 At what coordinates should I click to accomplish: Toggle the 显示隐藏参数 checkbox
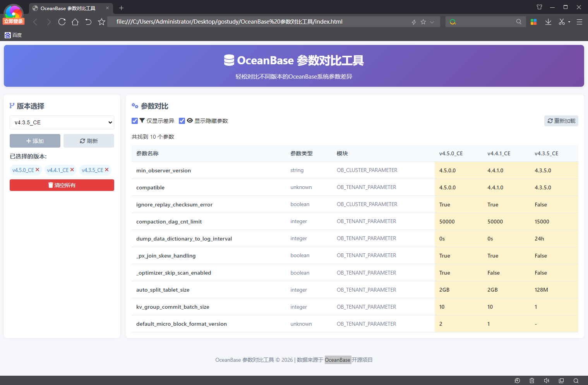(x=182, y=121)
